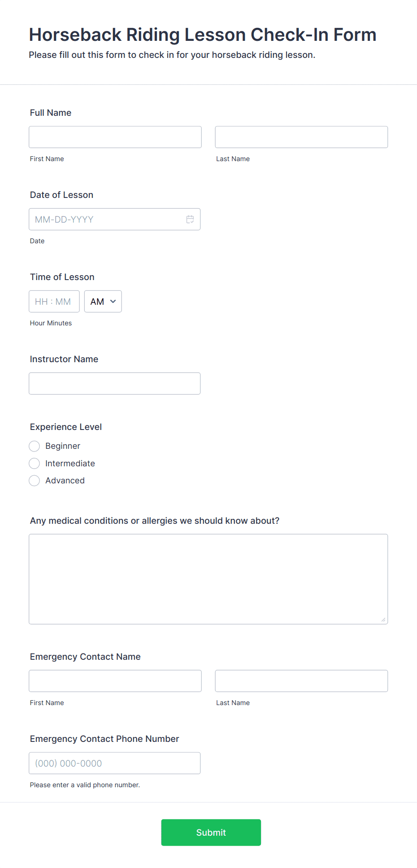
Task: Grab the textarea resize handle corner
Action: coord(383,620)
